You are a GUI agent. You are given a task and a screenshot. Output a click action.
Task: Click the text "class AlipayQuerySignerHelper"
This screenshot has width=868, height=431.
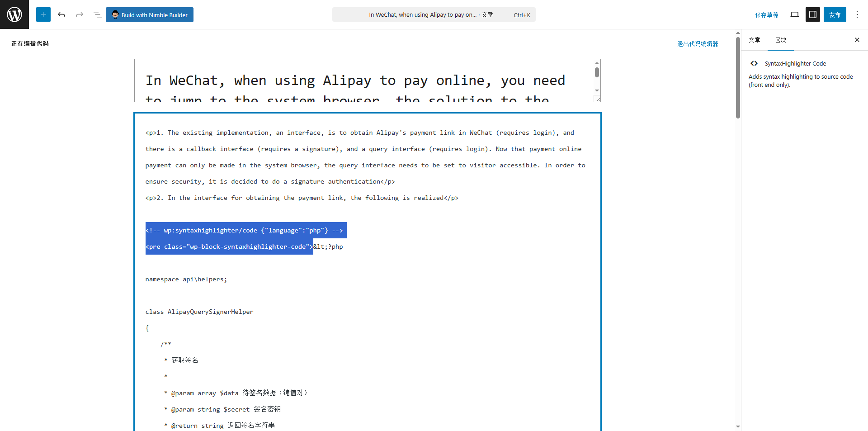point(199,312)
